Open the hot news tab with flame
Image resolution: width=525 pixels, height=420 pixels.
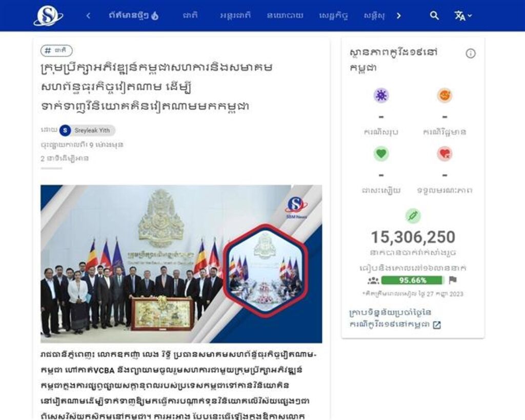pos(134,15)
